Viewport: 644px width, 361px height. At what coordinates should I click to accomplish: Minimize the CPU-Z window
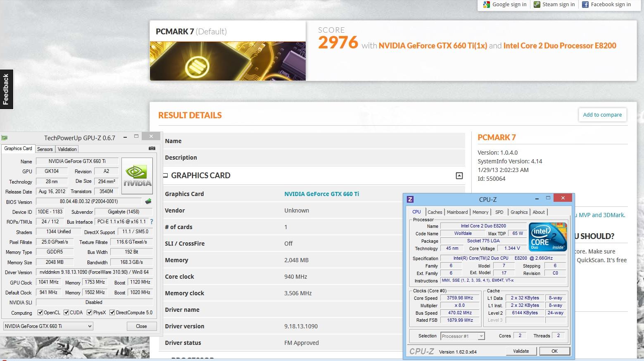pos(536,199)
